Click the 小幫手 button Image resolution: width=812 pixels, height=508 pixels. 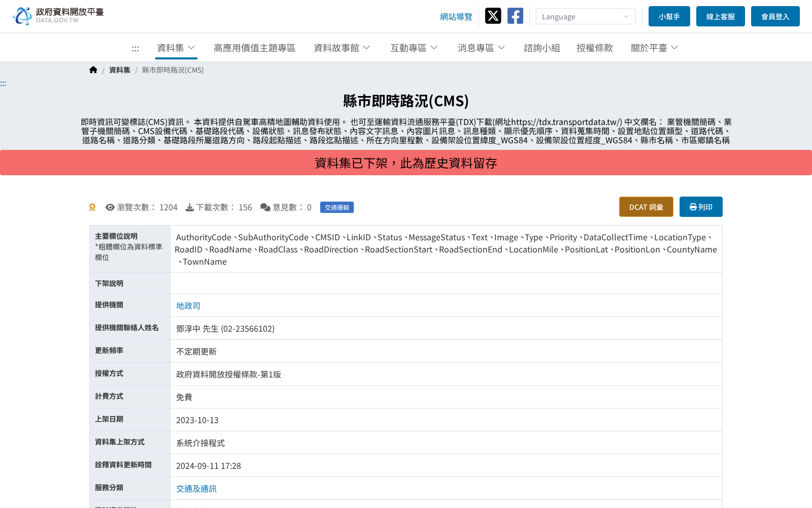[x=669, y=16]
